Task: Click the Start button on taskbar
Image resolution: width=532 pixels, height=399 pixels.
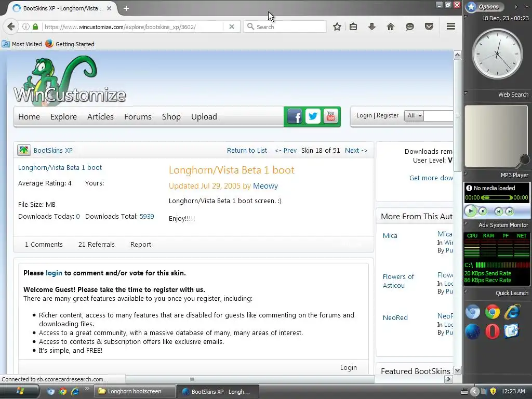Action: click(20, 391)
